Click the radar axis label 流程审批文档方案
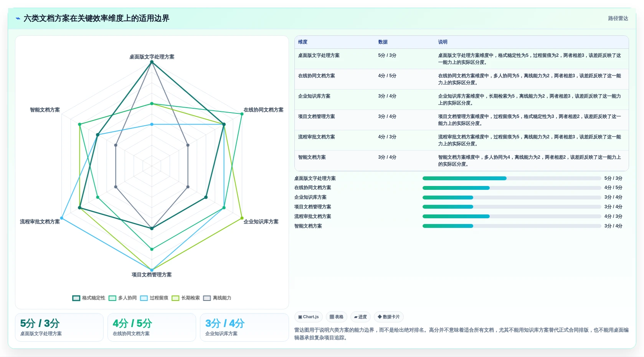 [x=40, y=222]
